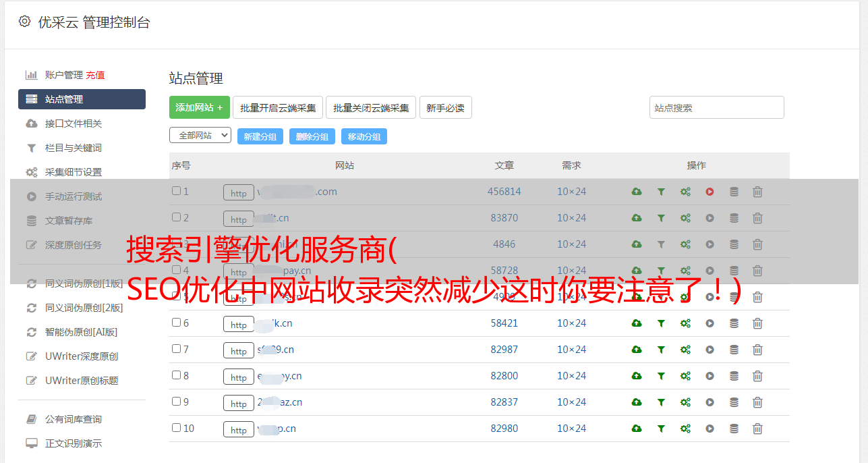Click the red play icon in row 1
Image resolution: width=868 pixels, height=463 pixels.
(x=710, y=192)
